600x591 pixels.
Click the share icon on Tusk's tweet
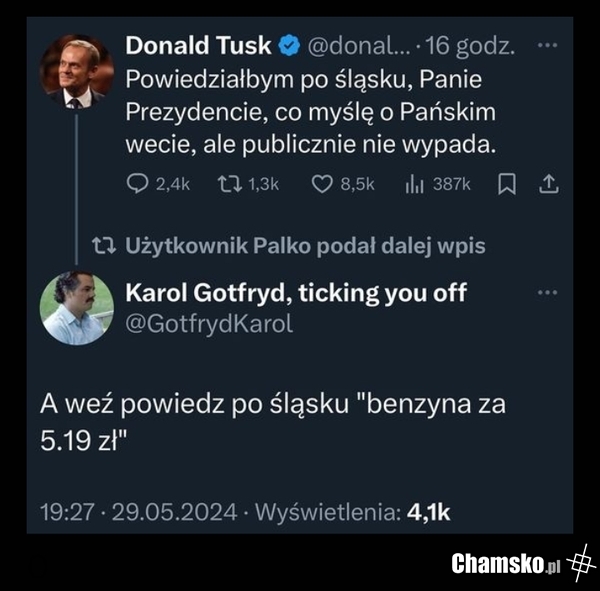(x=548, y=184)
